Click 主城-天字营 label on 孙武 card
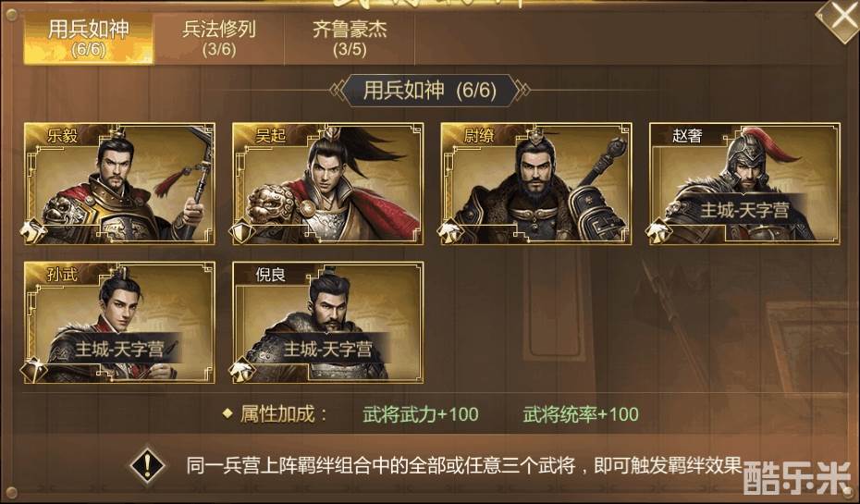 pyautogui.click(x=119, y=349)
